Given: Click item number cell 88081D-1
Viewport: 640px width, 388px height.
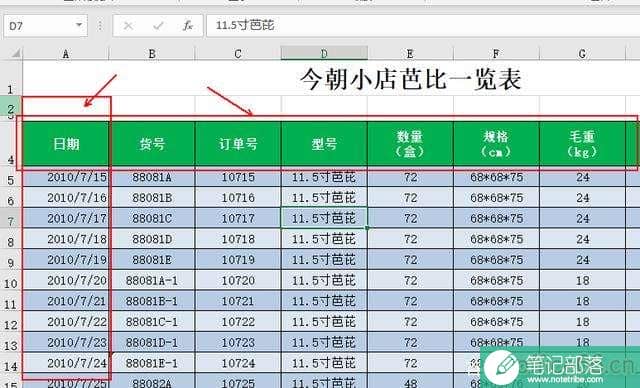Looking at the screenshot, I should click(152, 342).
